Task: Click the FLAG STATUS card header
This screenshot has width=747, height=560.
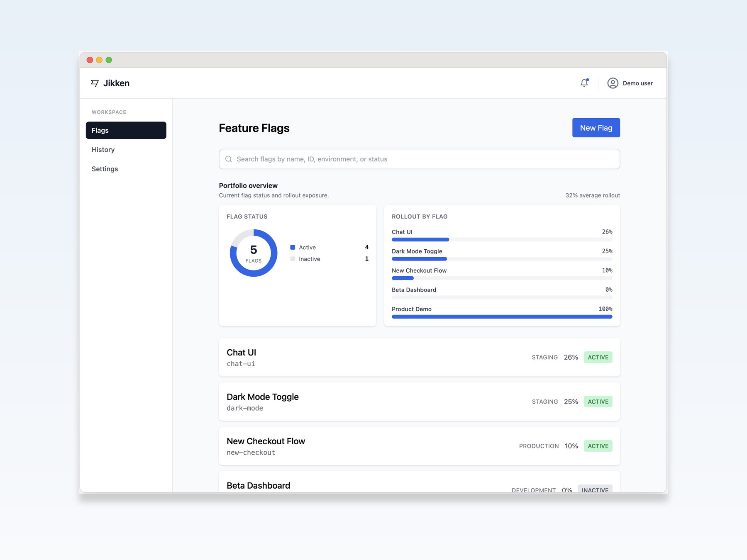Action: tap(247, 217)
